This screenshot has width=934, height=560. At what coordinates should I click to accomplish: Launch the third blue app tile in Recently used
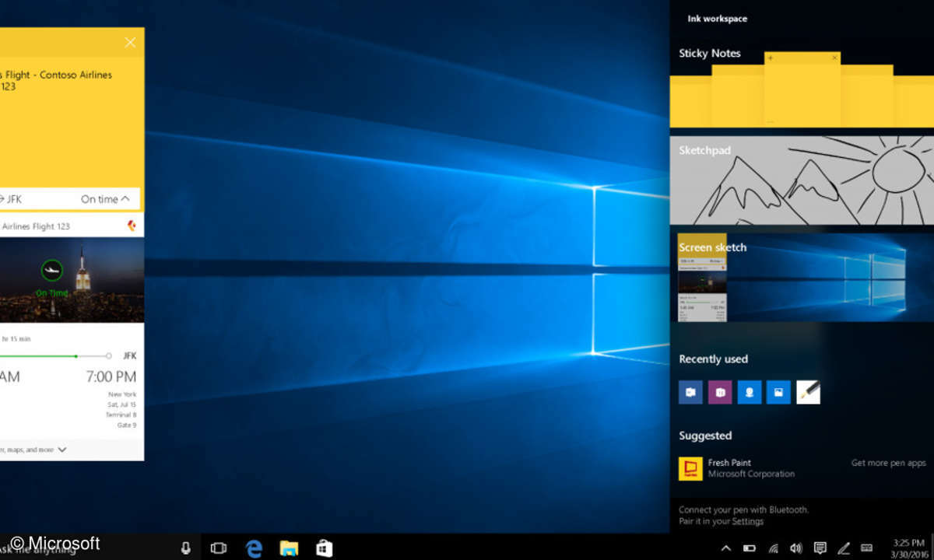[x=749, y=392]
